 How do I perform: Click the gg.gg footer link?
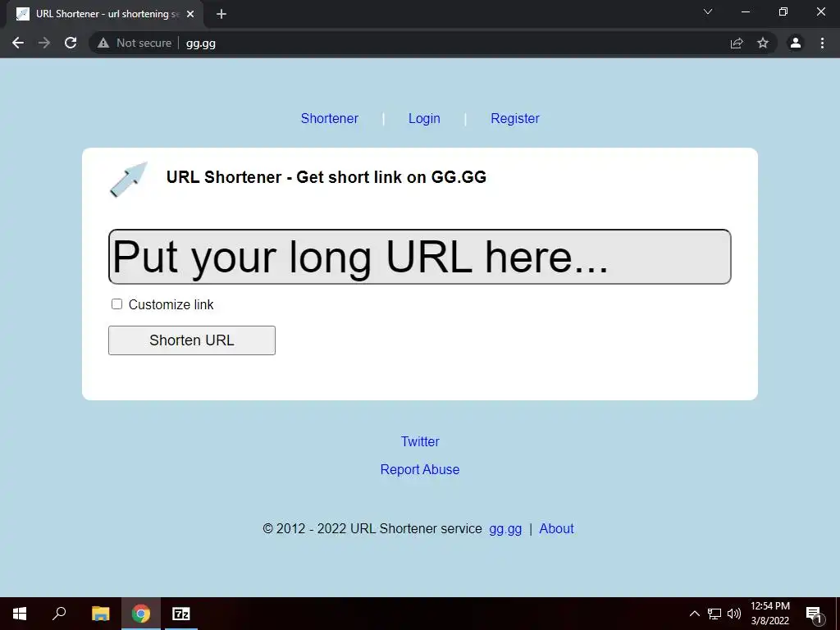click(505, 529)
